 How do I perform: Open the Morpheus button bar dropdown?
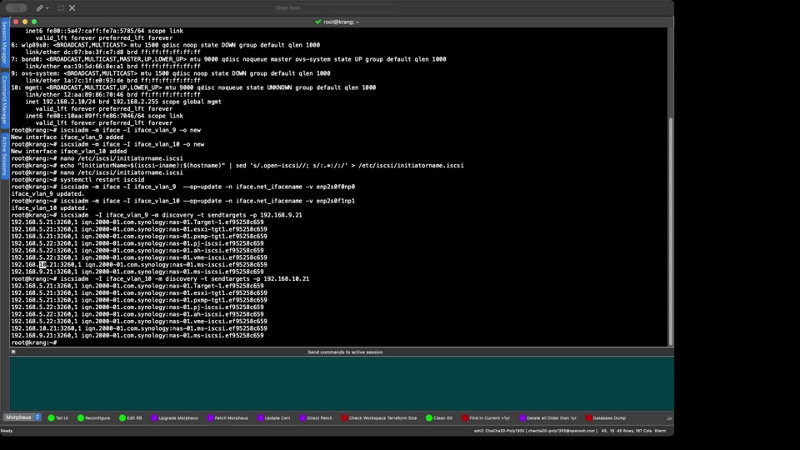(x=22, y=417)
